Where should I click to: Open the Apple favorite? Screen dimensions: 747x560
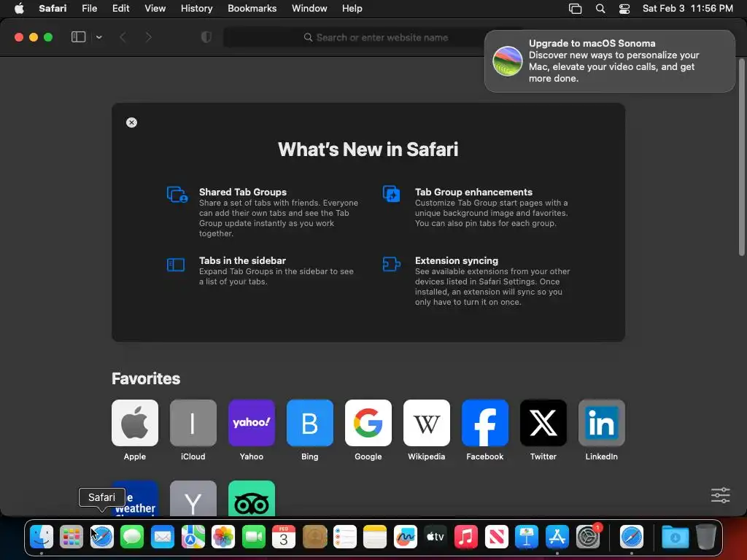(135, 423)
